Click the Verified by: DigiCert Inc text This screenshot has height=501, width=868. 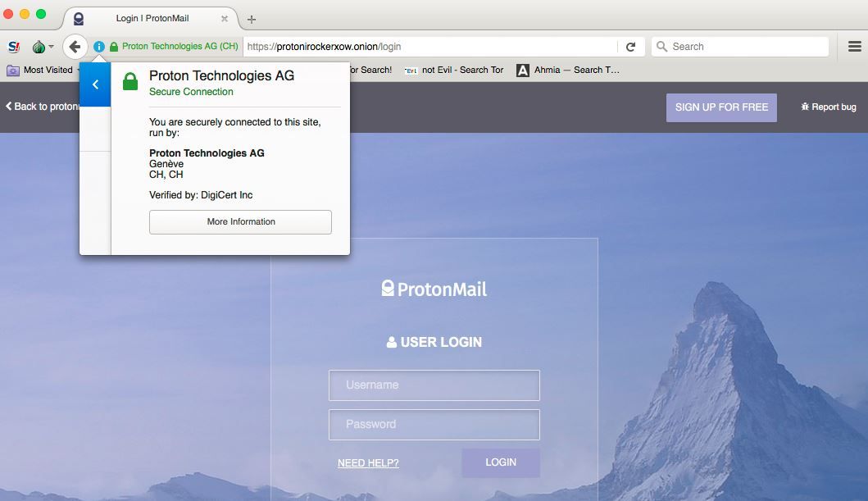(x=201, y=195)
